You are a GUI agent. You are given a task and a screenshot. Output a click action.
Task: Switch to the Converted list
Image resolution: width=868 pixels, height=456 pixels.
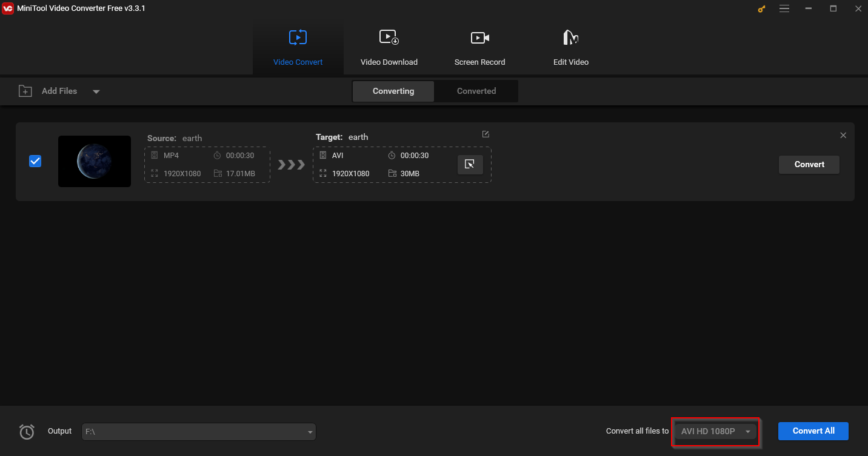point(476,91)
